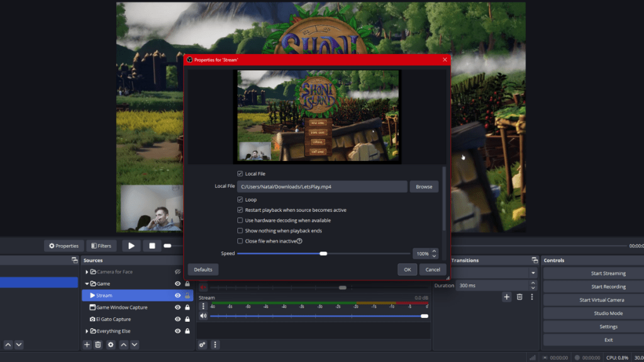Increase transition Duration with up arrow
Screen dimensions: 644x362
533,283
